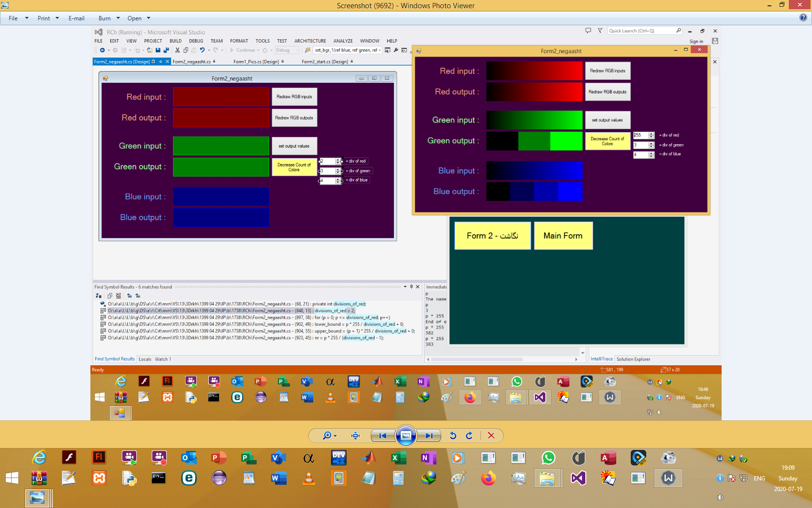This screenshot has width=812, height=508.
Task: Open Windows Photo Viewer help icon
Action: pyautogui.click(x=803, y=18)
